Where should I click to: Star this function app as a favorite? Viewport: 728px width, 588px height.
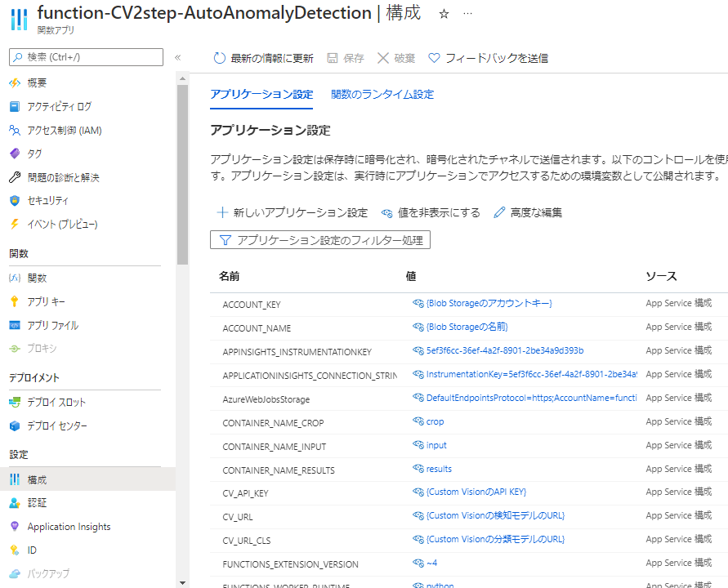click(x=443, y=14)
